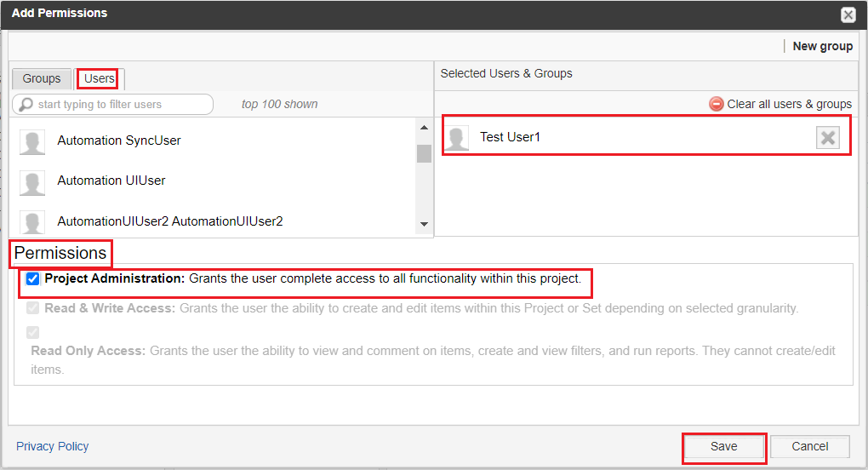
Task: Toggle the Read Only Access checkbox
Action: pyautogui.click(x=33, y=332)
